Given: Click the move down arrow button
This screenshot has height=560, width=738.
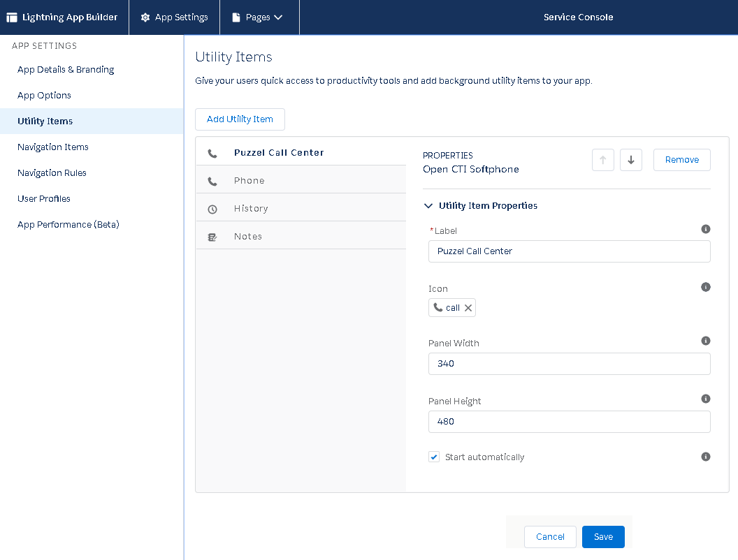Looking at the screenshot, I should pyautogui.click(x=630, y=160).
